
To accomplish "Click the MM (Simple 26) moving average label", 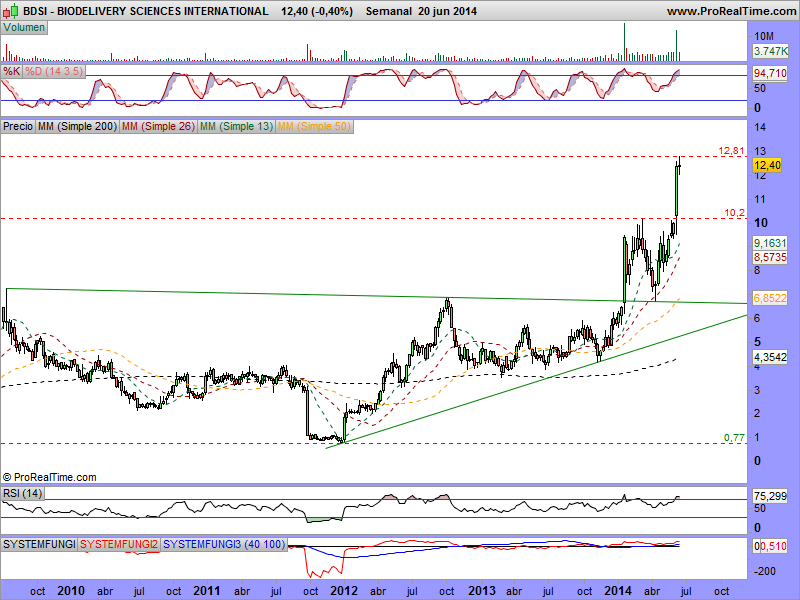I will click(158, 126).
